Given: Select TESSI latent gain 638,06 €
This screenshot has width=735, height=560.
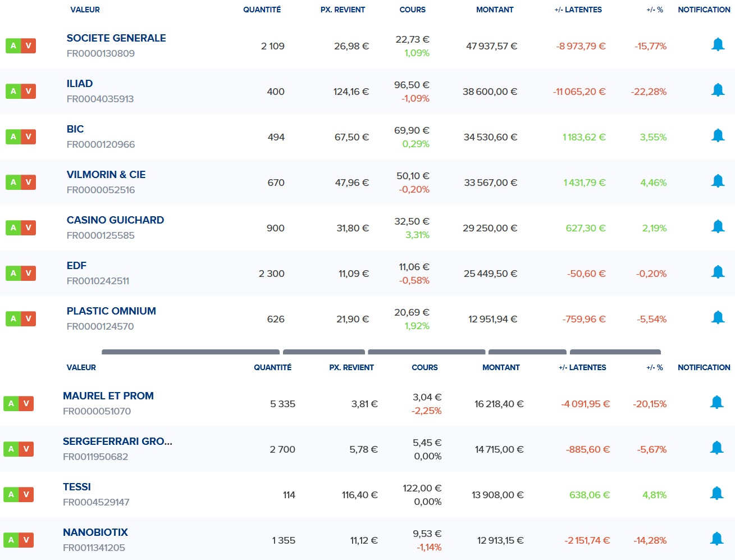Looking at the screenshot, I should pyautogui.click(x=590, y=495).
